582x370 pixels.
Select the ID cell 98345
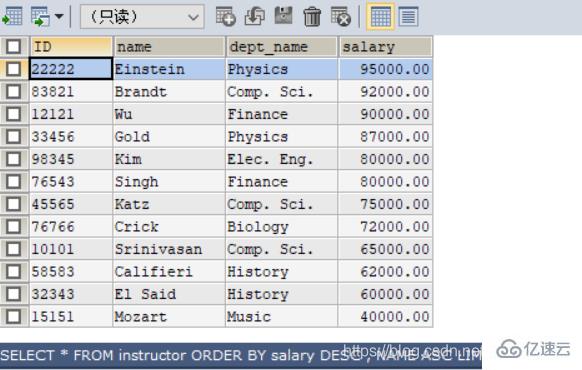coord(71,159)
